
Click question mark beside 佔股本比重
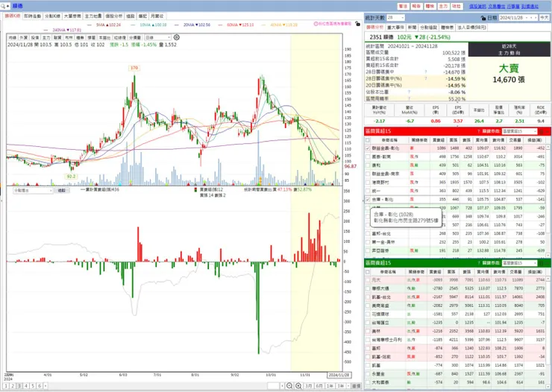tap(409, 92)
